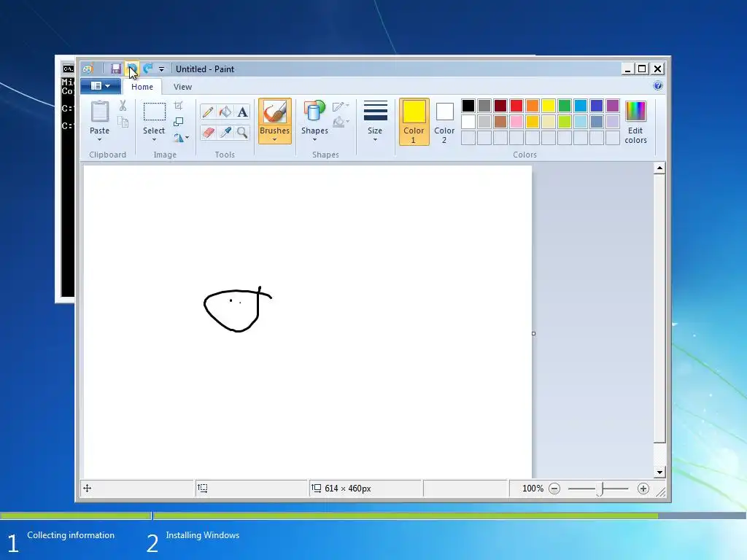
Task: Click the zoom in plus button
Action: point(643,489)
